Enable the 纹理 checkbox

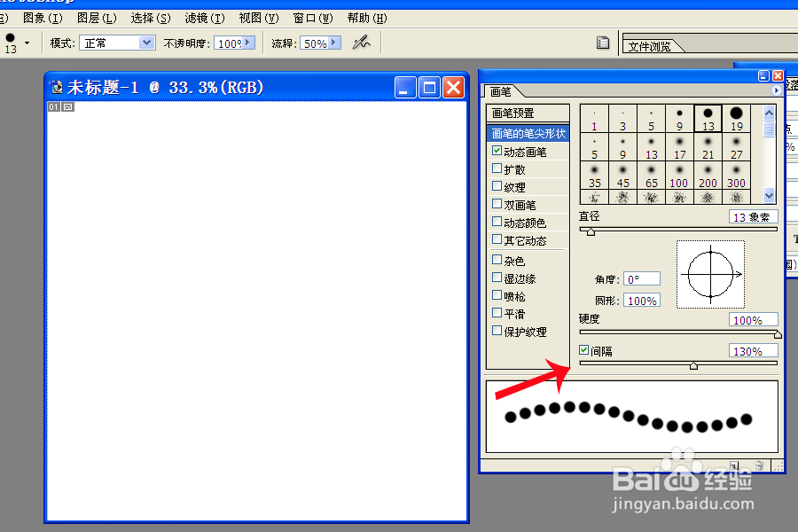coord(497,186)
